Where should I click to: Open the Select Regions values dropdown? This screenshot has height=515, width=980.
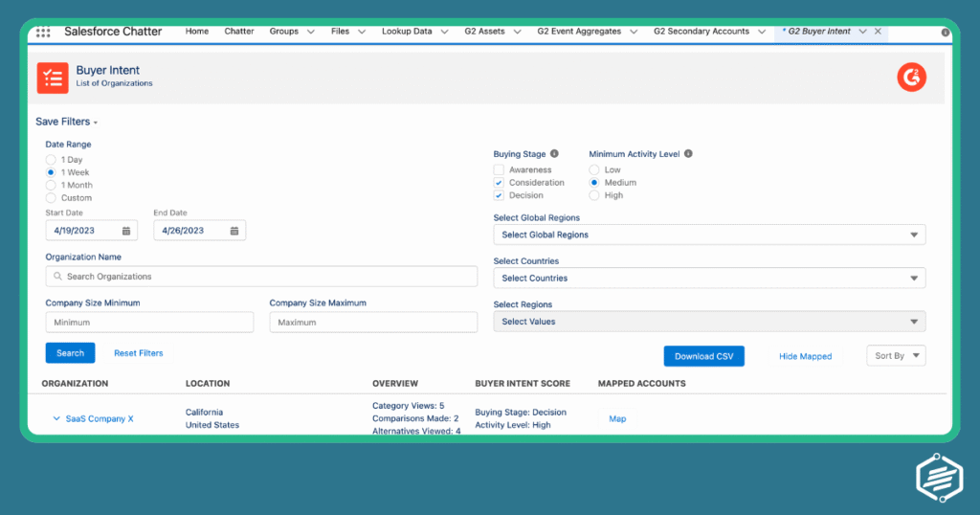click(x=709, y=322)
